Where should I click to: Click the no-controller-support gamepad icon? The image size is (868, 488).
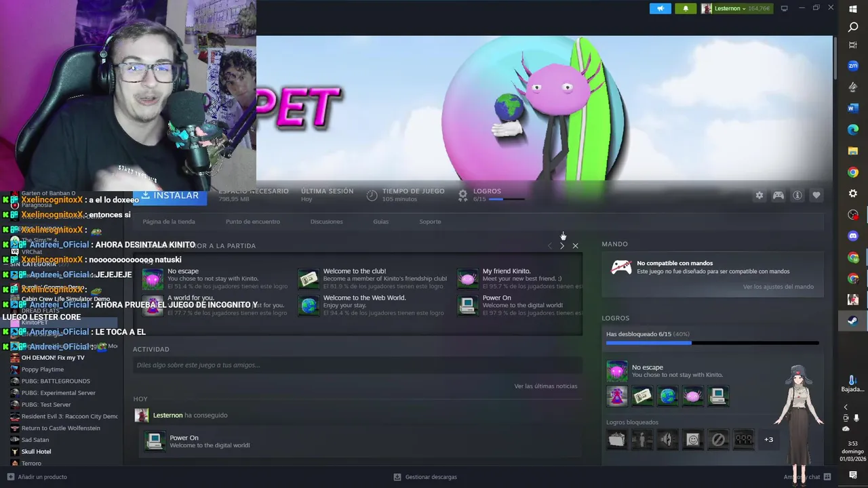pyautogui.click(x=621, y=267)
